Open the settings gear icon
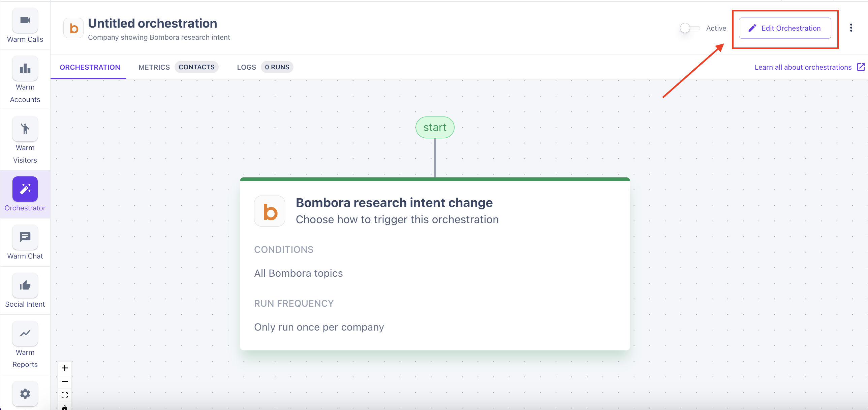 point(25,394)
